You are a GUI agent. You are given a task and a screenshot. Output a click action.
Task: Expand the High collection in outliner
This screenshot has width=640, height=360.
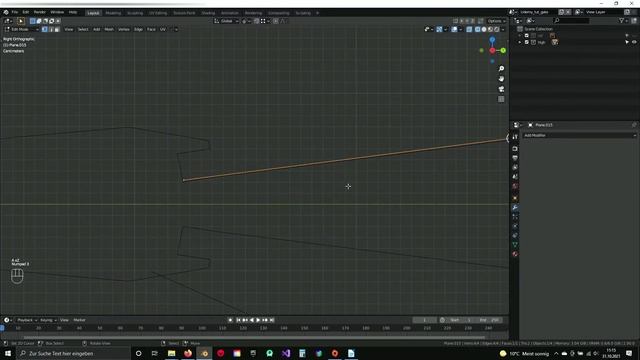pos(520,42)
